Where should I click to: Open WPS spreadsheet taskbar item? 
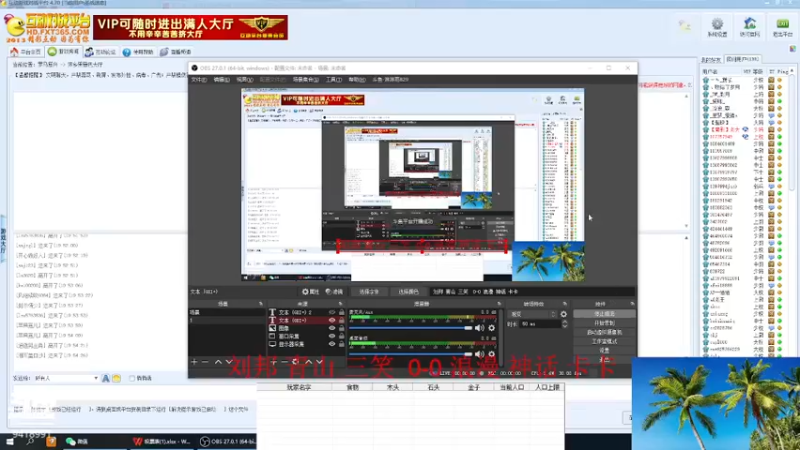click(161, 442)
